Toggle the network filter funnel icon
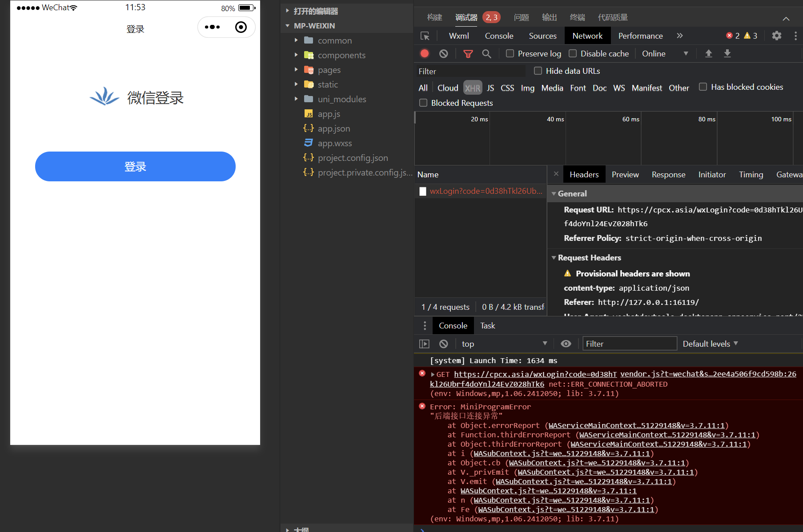 click(x=468, y=53)
